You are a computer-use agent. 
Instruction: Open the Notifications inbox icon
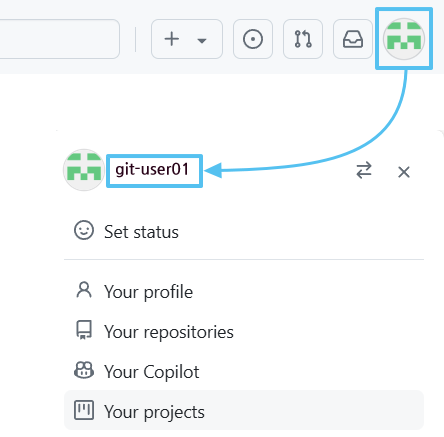point(353,39)
